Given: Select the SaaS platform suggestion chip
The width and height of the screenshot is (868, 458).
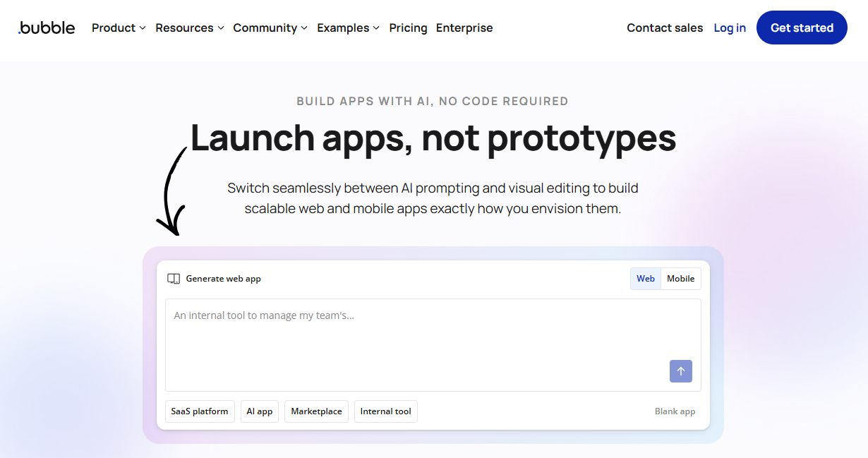Looking at the screenshot, I should [200, 411].
